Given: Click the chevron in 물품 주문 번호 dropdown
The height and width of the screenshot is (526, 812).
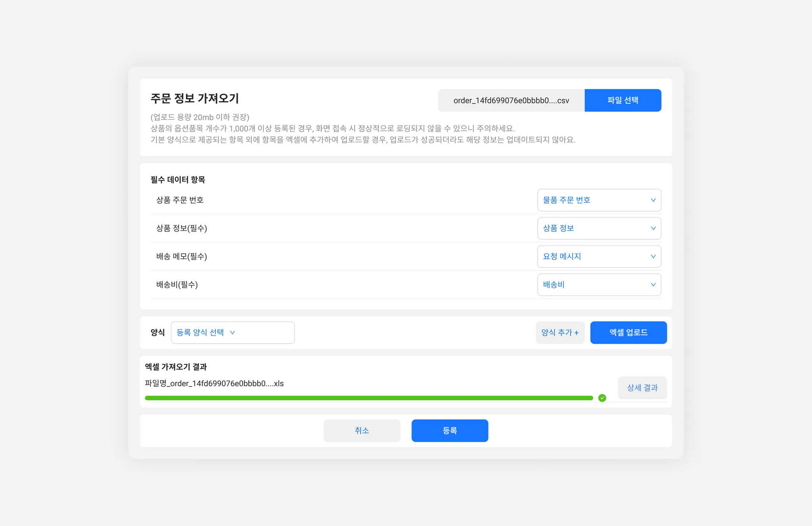Looking at the screenshot, I should [x=653, y=200].
